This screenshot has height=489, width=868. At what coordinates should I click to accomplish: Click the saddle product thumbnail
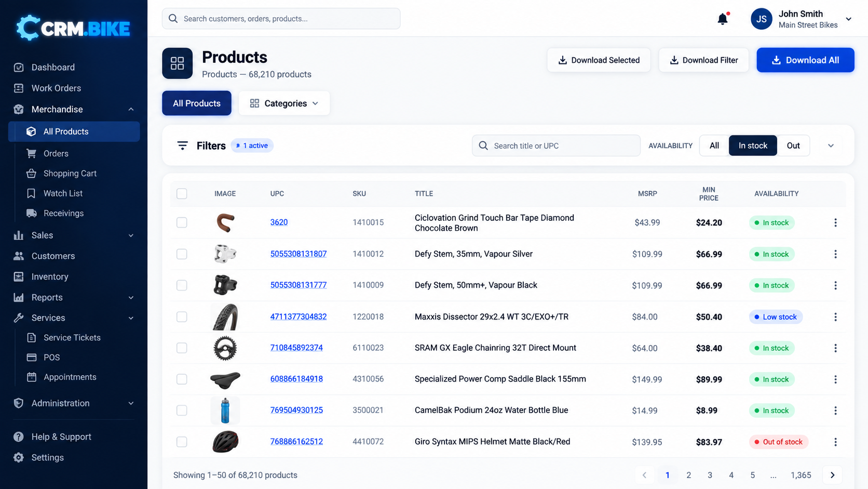[x=225, y=380]
